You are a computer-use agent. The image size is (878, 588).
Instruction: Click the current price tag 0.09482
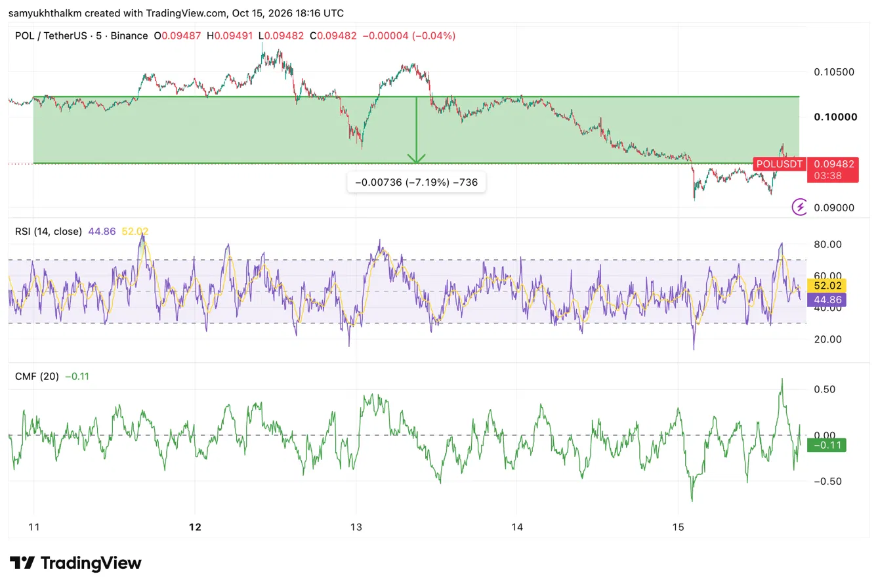[x=833, y=164]
